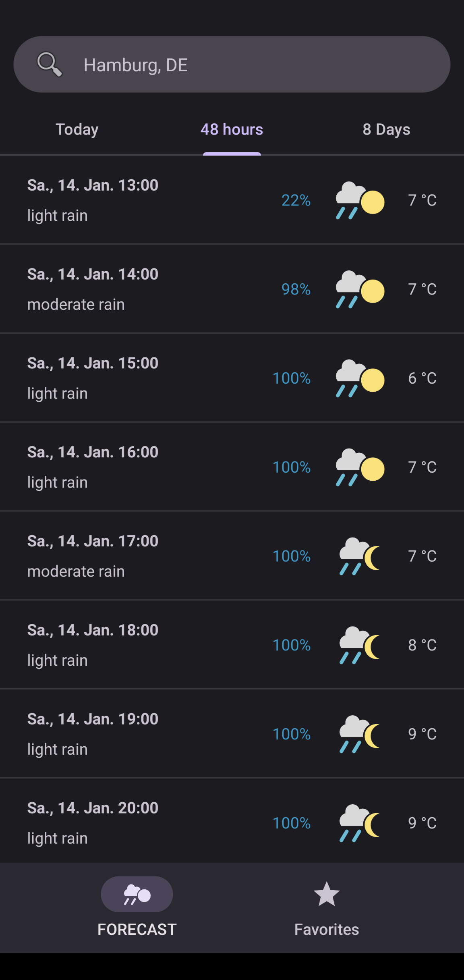464x980 pixels.
Task: Switch to the Today tab
Action: click(x=77, y=130)
